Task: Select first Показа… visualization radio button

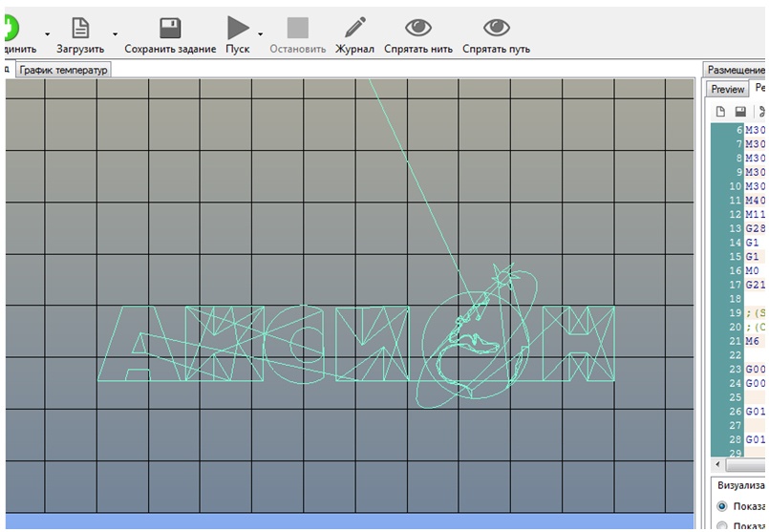Action: pos(722,506)
